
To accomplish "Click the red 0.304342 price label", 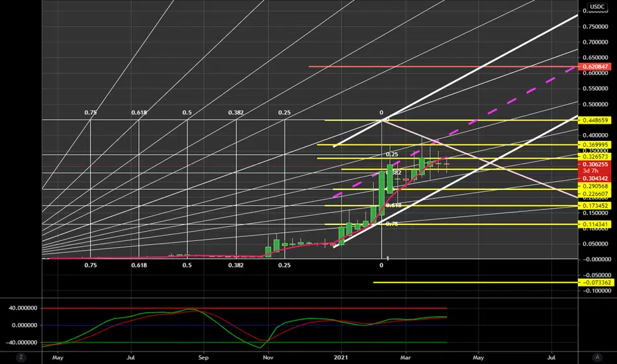I will [594, 179].
